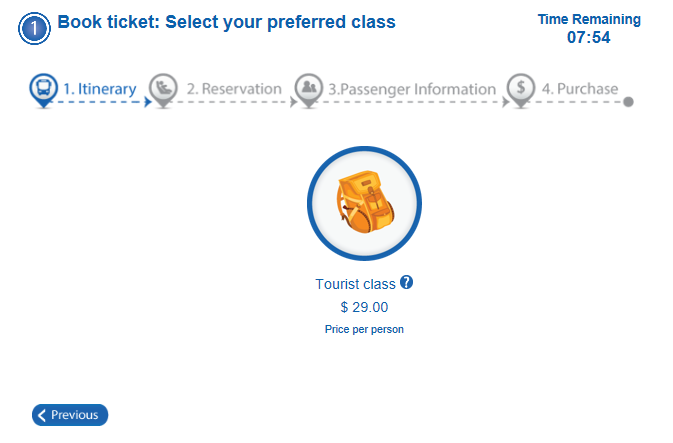Open the 3.Passenger Information step label
This screenshot has width=673, height=443.
click(412, 89)
